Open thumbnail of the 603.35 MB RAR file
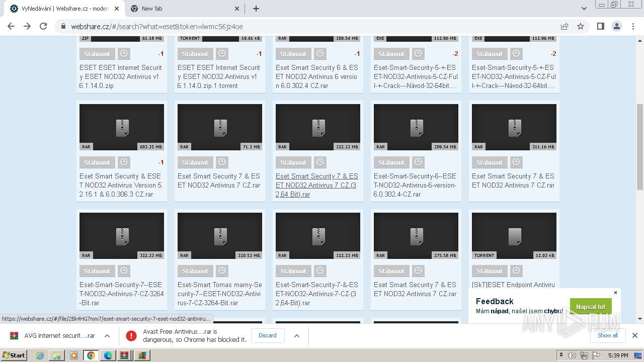 point(122,127)
